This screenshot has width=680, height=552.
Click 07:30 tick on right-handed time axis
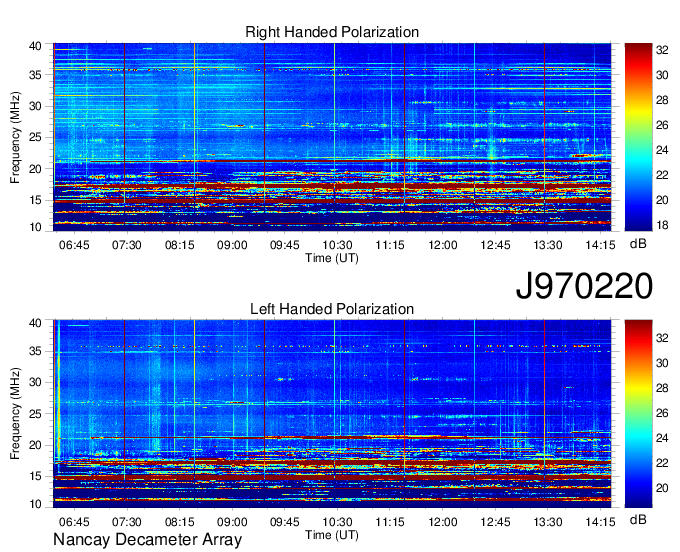(x=127, y=245)
